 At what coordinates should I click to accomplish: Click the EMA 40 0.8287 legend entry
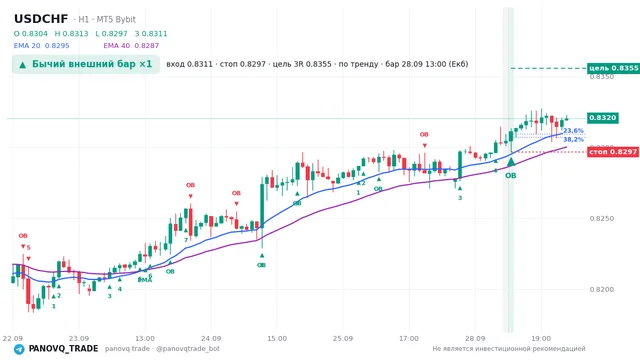pos(131,46)
